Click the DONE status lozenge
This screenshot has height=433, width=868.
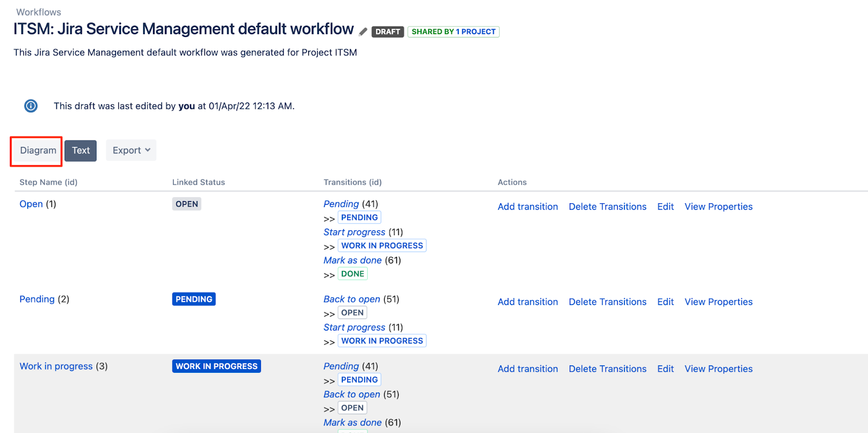pos(353,274)
